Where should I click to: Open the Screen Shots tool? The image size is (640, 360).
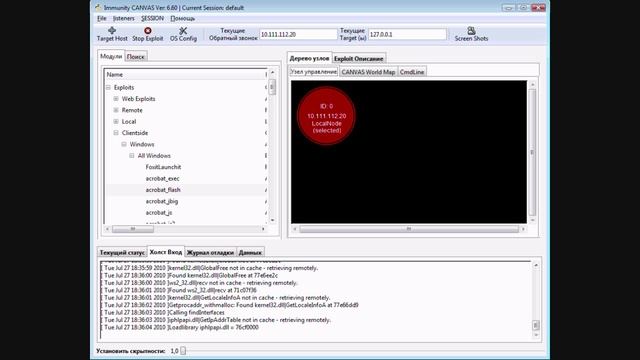click(471, 34)
